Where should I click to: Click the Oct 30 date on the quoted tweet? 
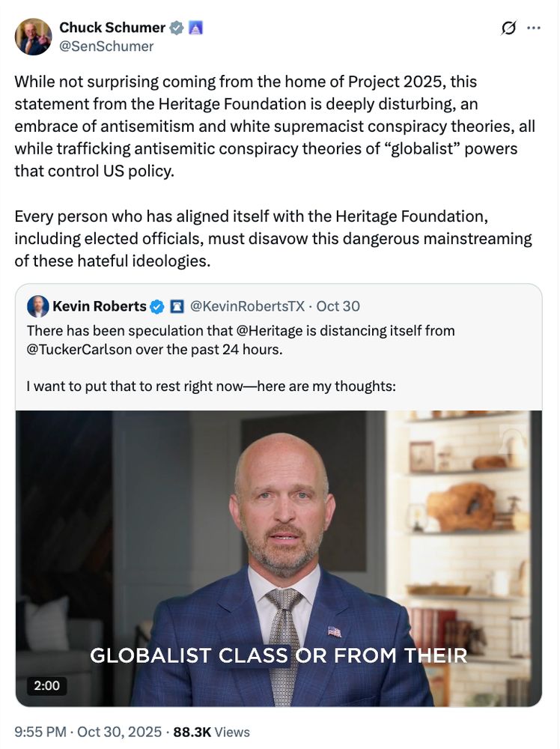point(341,306)
